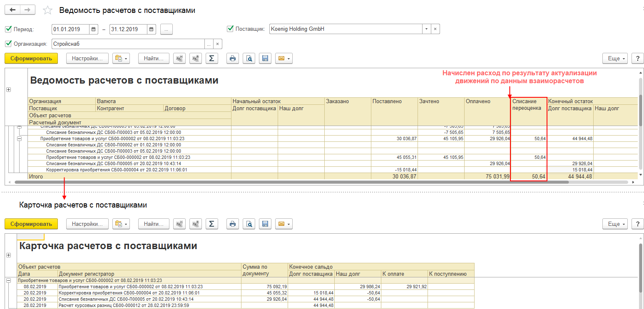Open print preview in top toolbar

click(249, 59)
